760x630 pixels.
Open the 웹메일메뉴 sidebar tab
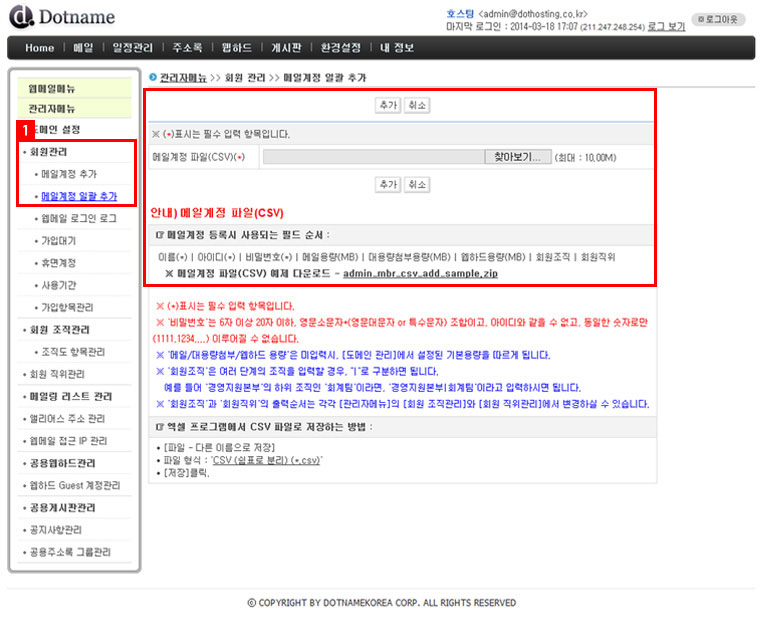coord(53,88)
